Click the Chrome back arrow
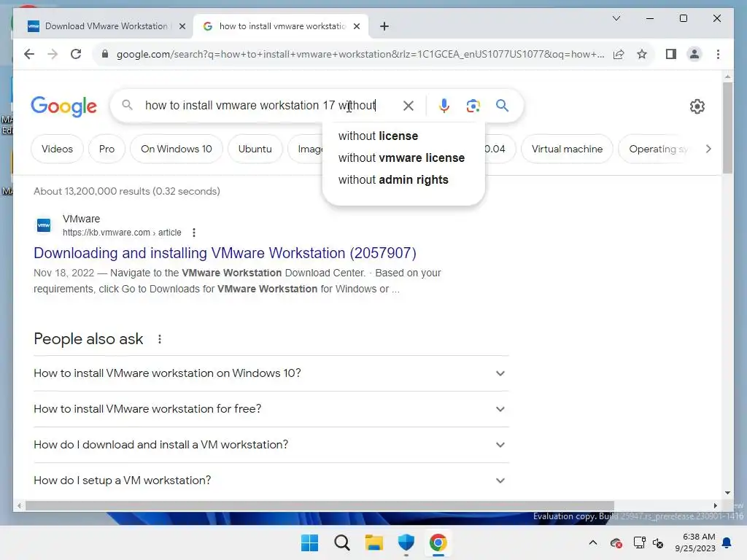This screenshot has width=747, height=560. (29, 54)
